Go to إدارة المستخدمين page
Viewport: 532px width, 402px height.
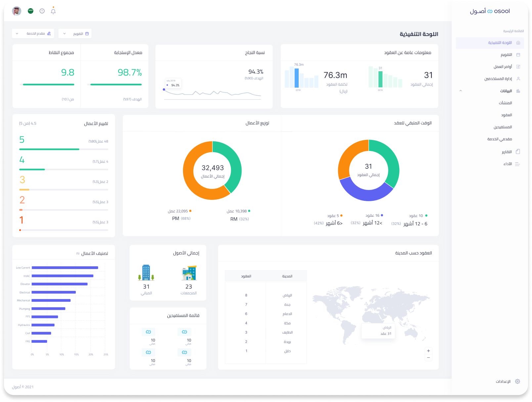[x=498, y=79]
